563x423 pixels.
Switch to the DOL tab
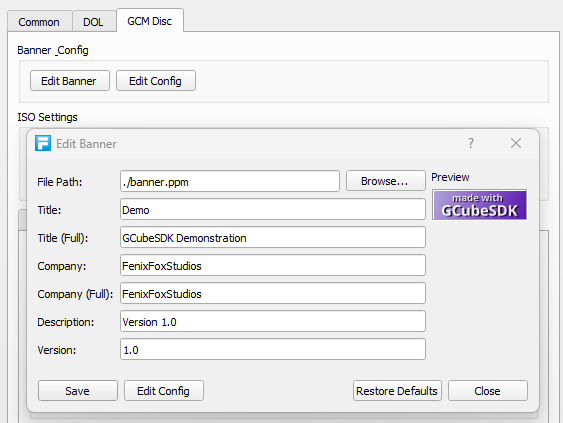pos(93,22)
